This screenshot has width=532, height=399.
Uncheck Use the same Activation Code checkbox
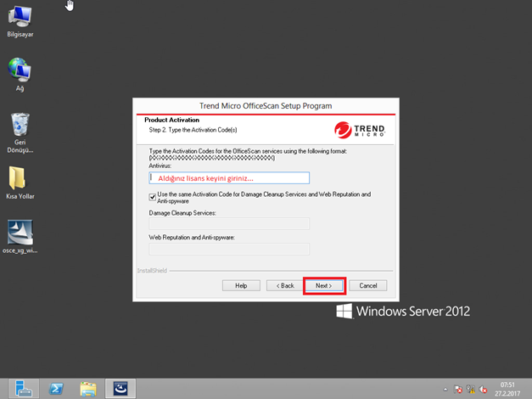point(153,197)
